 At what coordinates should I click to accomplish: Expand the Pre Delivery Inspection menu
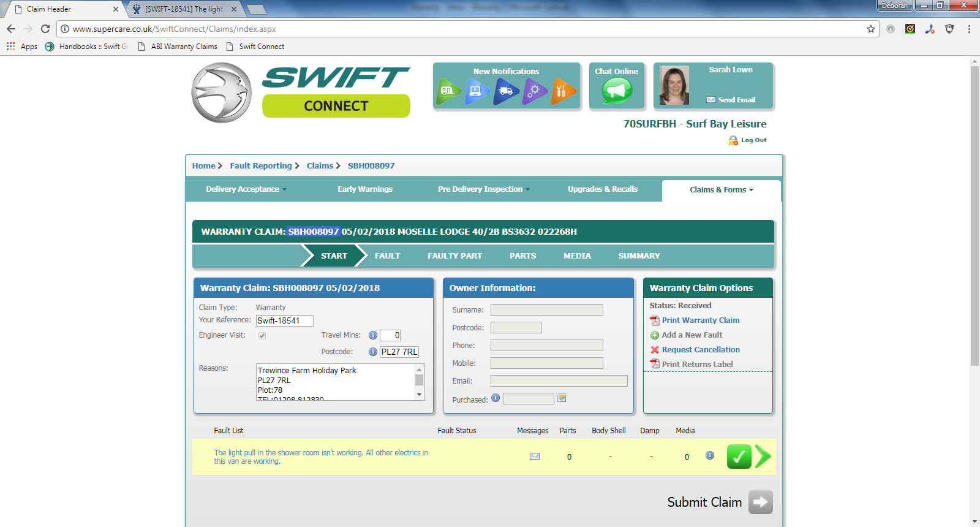point(484,189)
